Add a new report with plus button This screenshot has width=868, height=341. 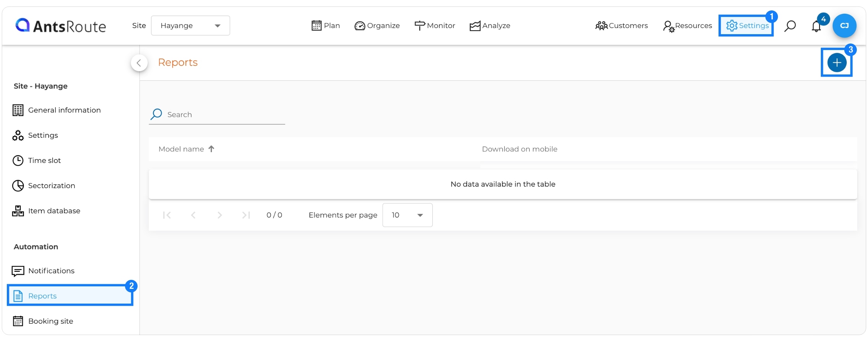tap(837, 63)
